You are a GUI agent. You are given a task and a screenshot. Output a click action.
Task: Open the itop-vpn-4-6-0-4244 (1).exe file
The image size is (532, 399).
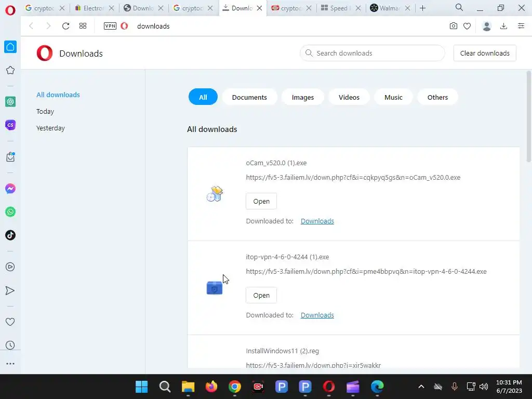261,295
